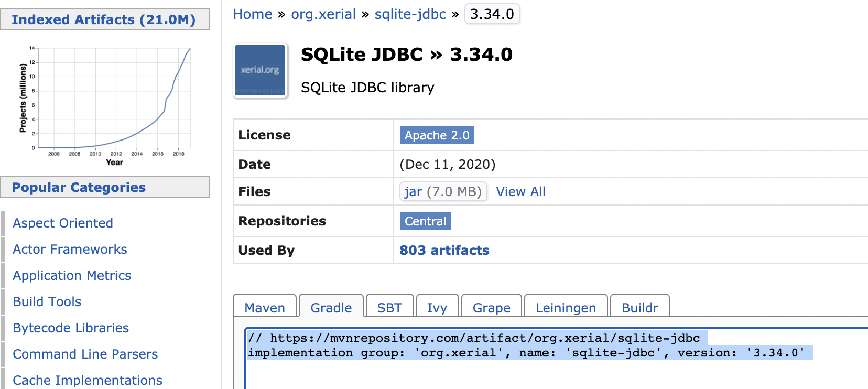Switch to the Grape tab

coord(491,306)
